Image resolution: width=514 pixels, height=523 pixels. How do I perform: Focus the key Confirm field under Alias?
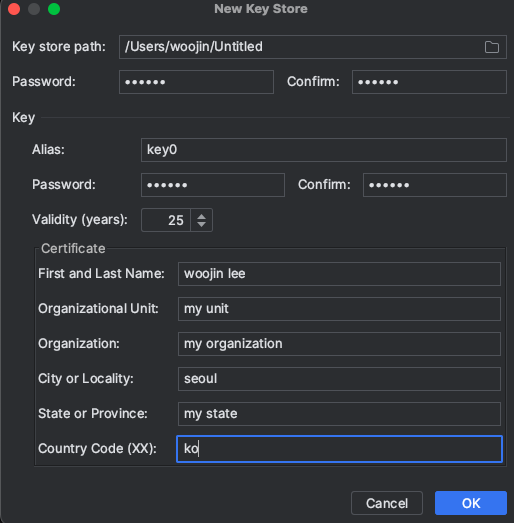(x=435, y=185)
